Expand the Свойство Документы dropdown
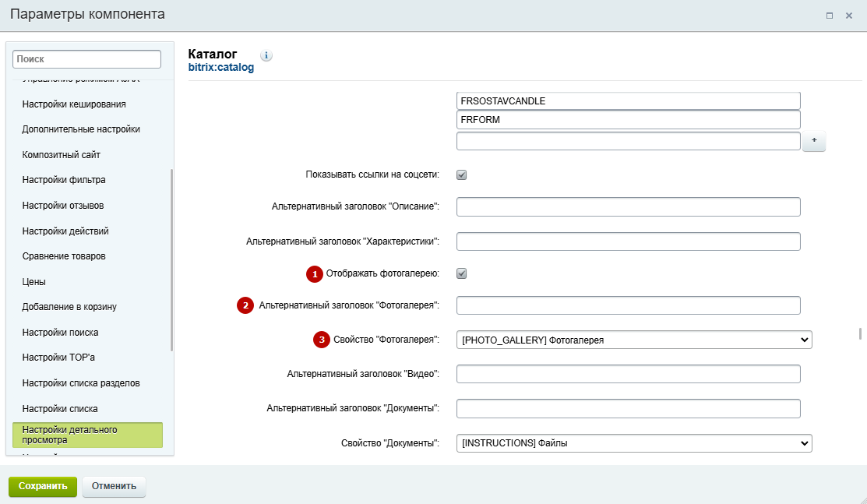The width and height of the screenshot is (867, 504). (x=633, y=443)
